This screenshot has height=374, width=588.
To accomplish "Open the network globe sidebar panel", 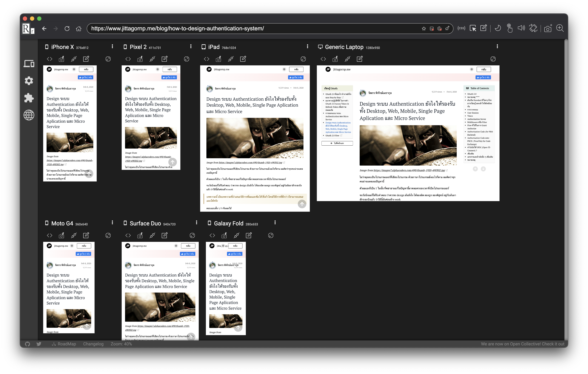I will [x=29, y=115].
